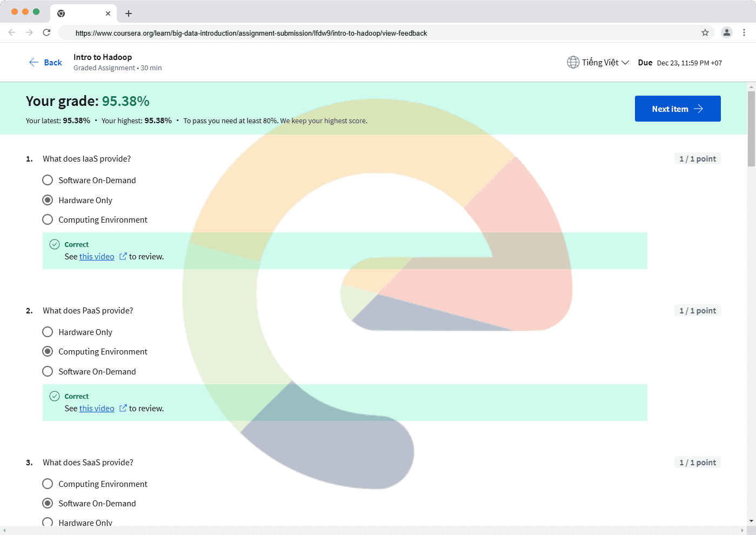This screenshot has height=535, width=756.
Task: Click the '1 / 1 point' badge for question 3
Action: pyautogui.click(x=698, y=463)
